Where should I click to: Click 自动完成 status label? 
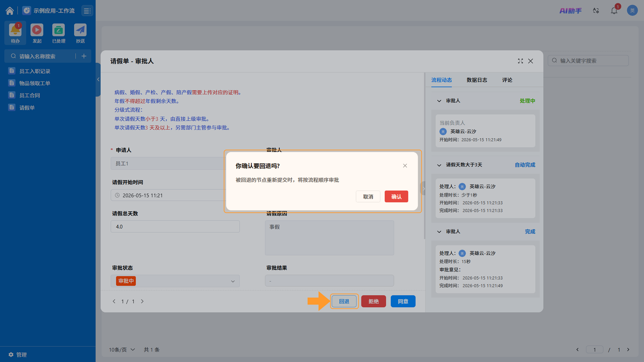525,165
